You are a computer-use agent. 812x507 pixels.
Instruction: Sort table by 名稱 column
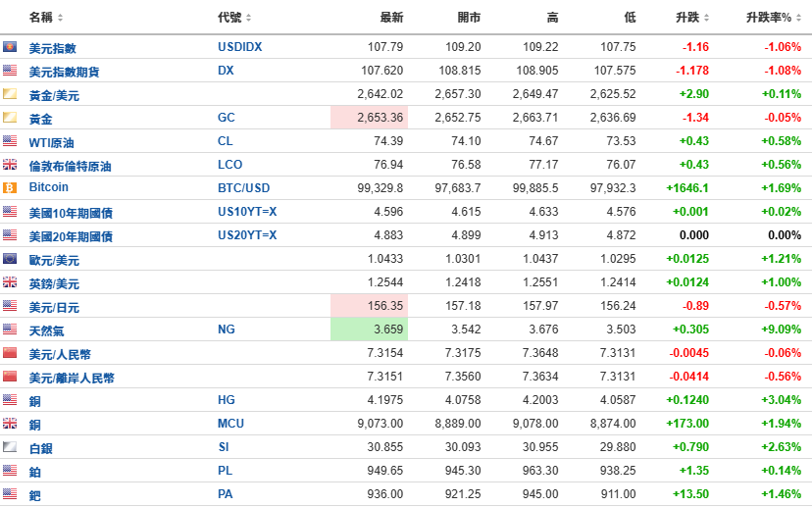coord(45,18)
